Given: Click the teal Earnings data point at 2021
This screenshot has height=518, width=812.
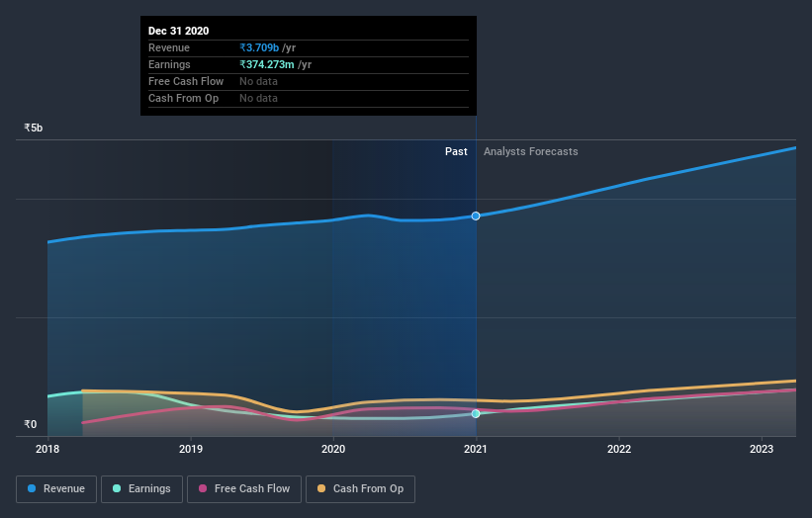Looking at the screenshot, I should 476,413.
